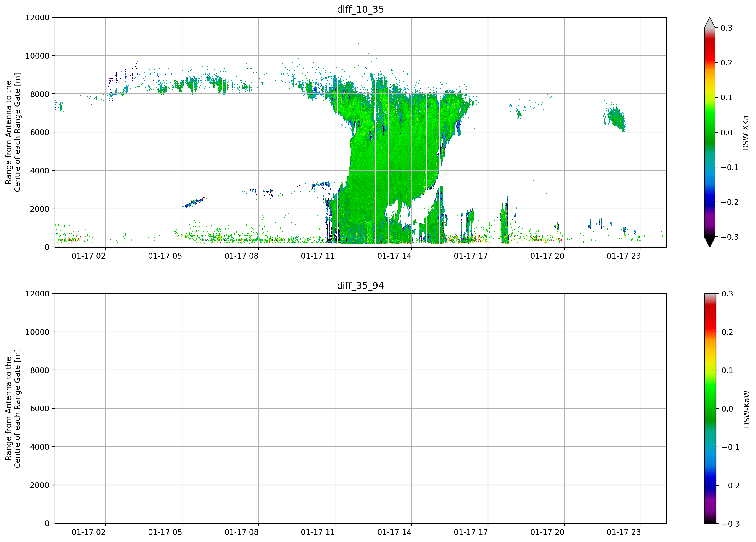The width and height of the screenshot is (756, 542).
Task: Click the '01-17 14' tick under diff_10_35
Action: 394,256
